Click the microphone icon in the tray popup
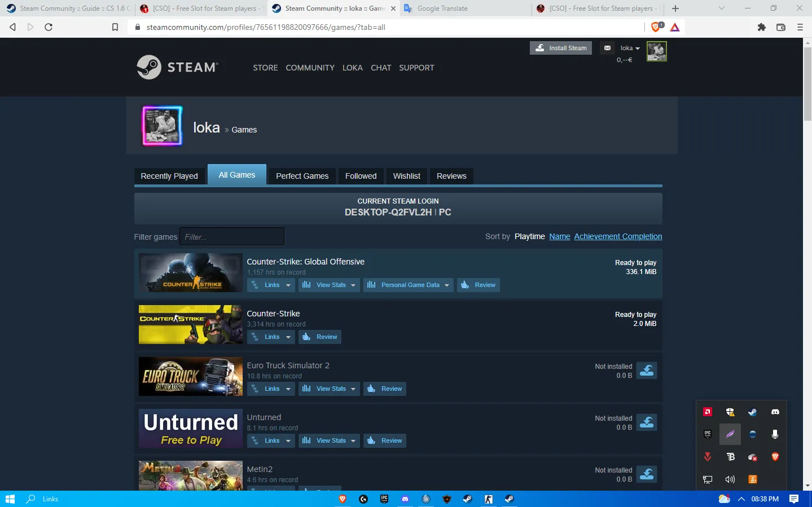The image size is (812, 507). [775, 434]
